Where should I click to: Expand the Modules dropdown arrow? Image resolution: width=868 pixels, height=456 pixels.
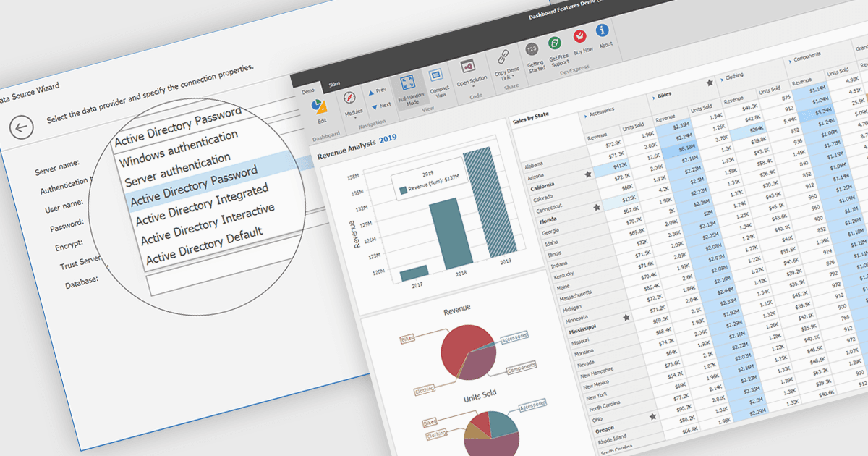pyautogui.click(x=356, y=119)
